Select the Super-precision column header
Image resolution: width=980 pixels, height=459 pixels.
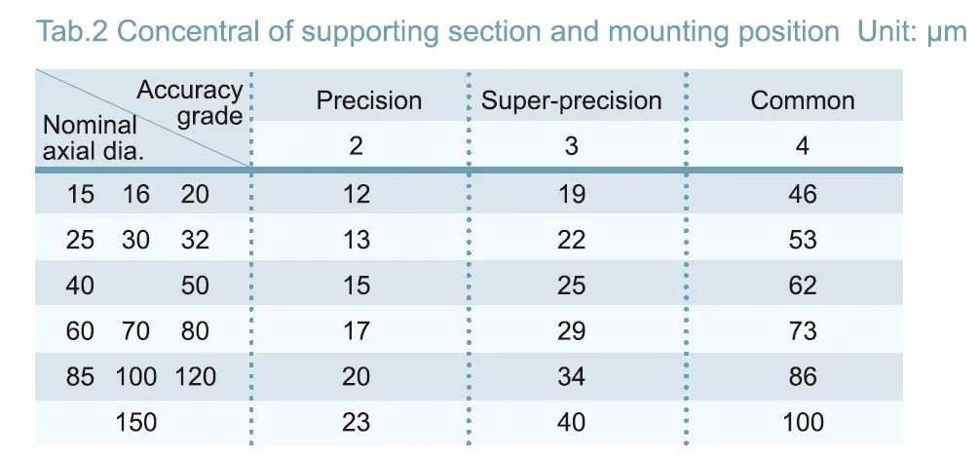[x=572, y=100]
